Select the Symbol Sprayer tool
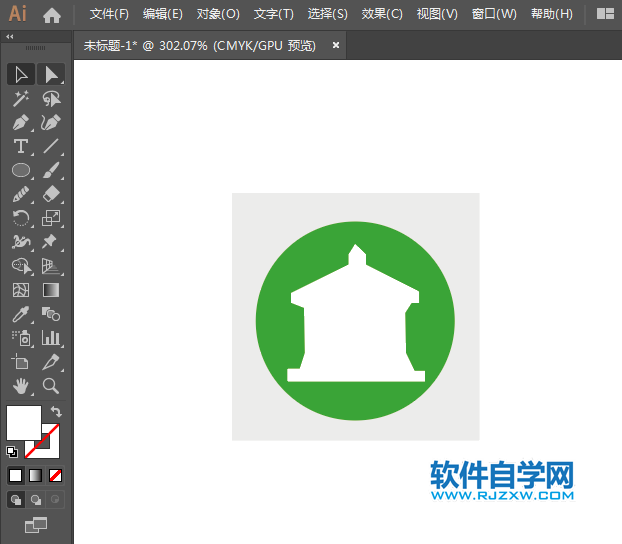 click(x=21, y=338)
